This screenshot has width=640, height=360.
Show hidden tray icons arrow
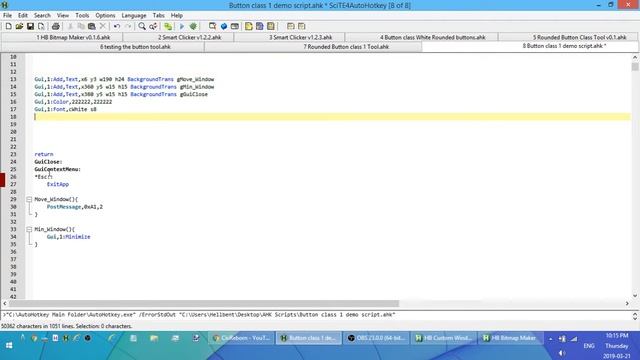(550, 338)
